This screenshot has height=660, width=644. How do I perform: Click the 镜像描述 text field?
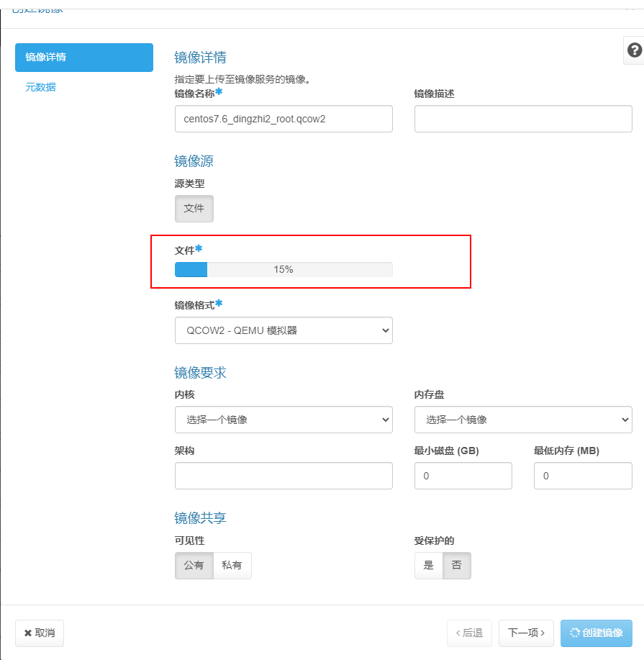[522, 119]
